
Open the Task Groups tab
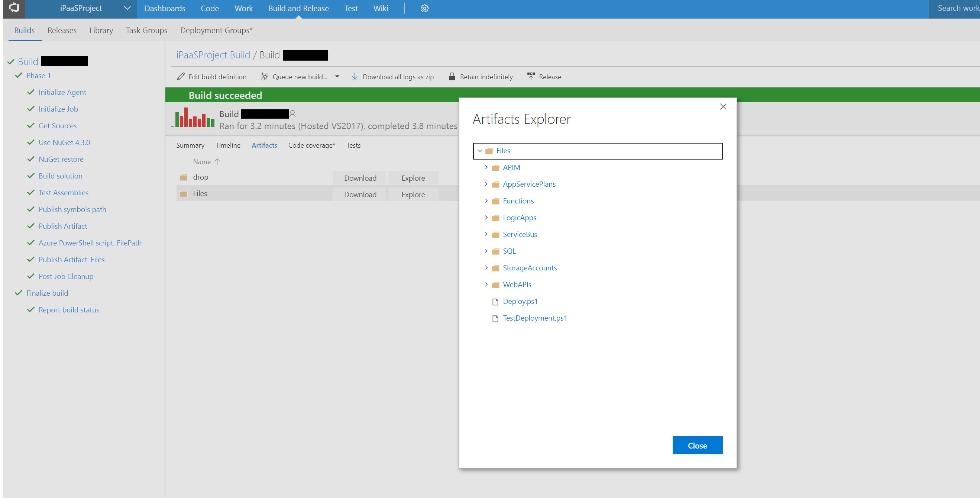(x=146, y=30)
